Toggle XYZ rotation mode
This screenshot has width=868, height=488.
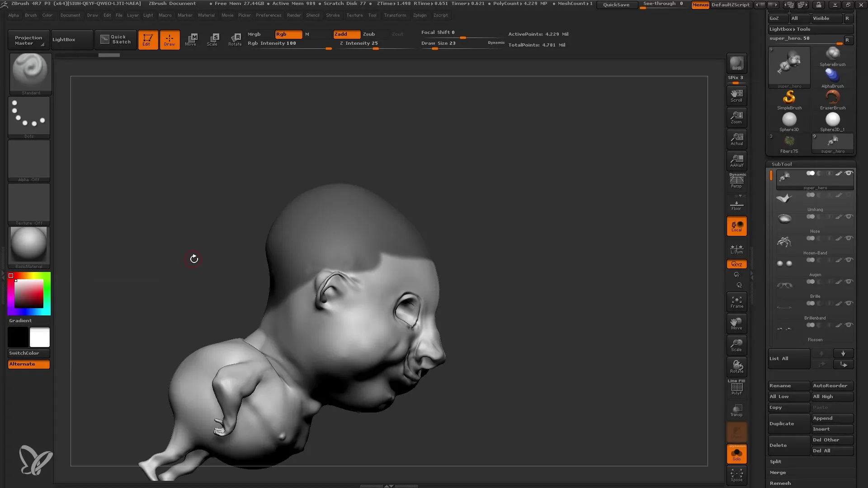pyautogui.click(x=736, y=264)
